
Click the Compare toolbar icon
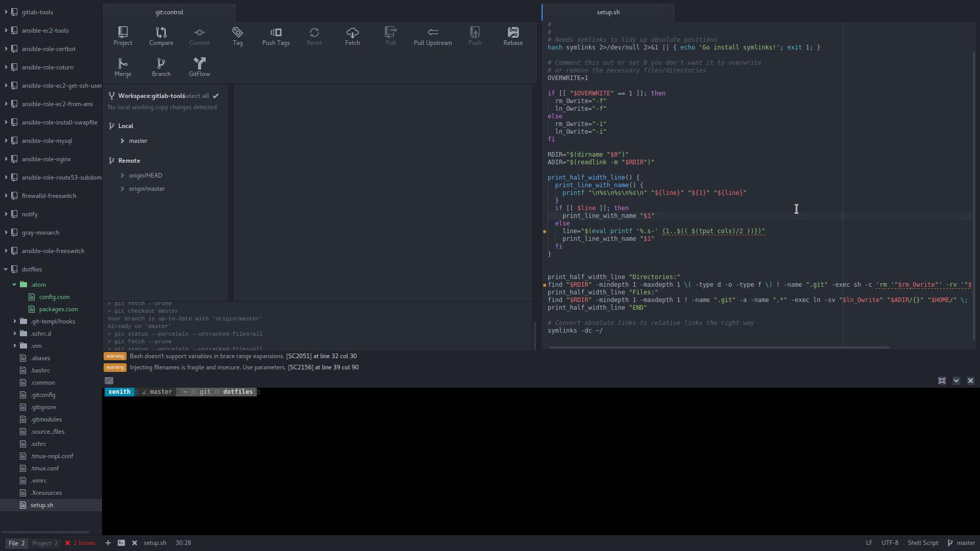point(161,36)
